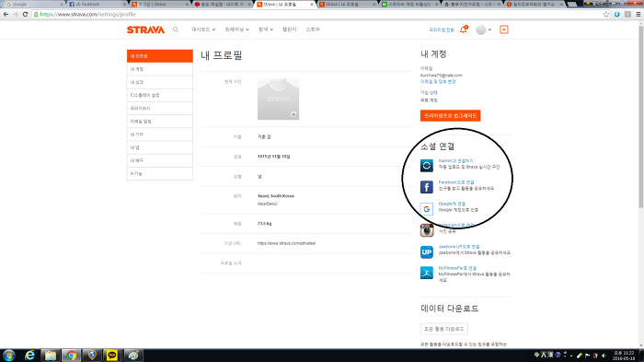Open the search magnifier in Strava header
Image resolution: width=644 pixels, height=362 pixels.
pos(176,29)
